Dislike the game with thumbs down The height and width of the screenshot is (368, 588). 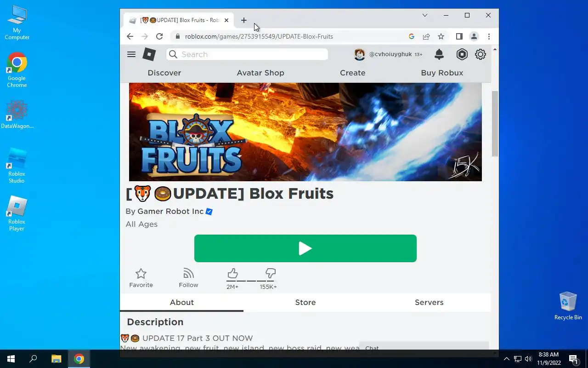pos(271,274)
